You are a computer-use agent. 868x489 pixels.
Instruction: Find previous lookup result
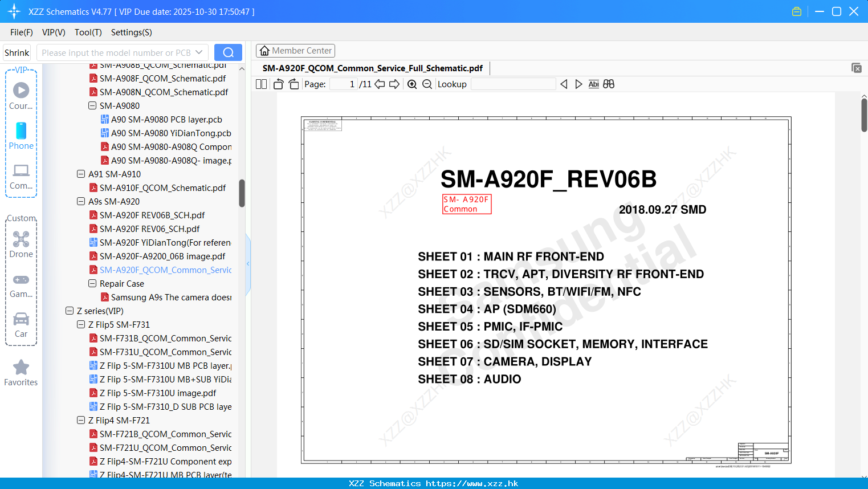pyautogui.click(x=564, y=84)
